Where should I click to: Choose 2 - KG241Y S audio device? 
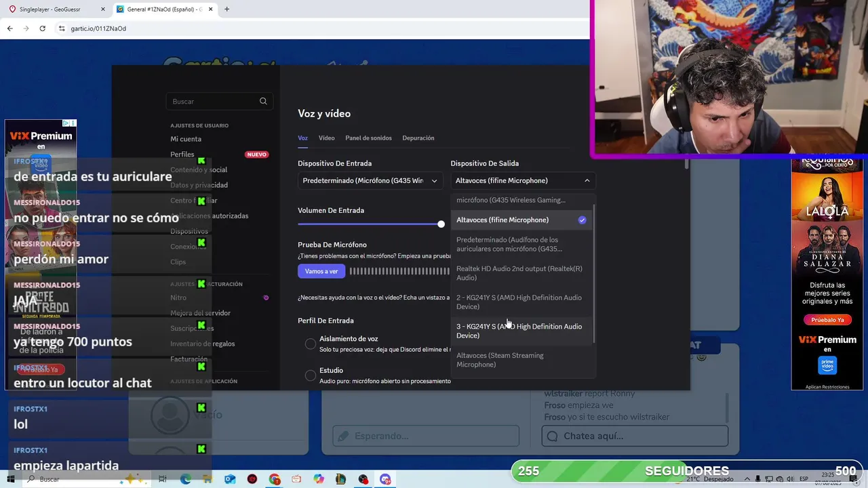point(521,302)
